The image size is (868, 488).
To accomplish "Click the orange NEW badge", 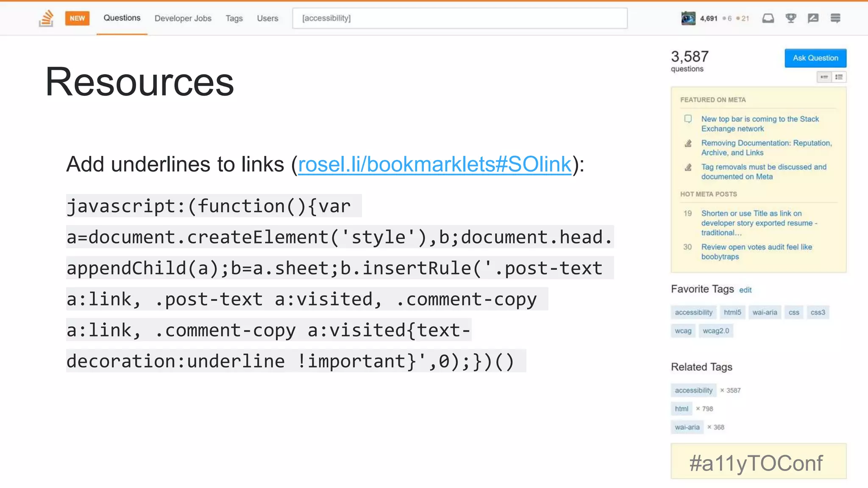I will tap(77, 18).
